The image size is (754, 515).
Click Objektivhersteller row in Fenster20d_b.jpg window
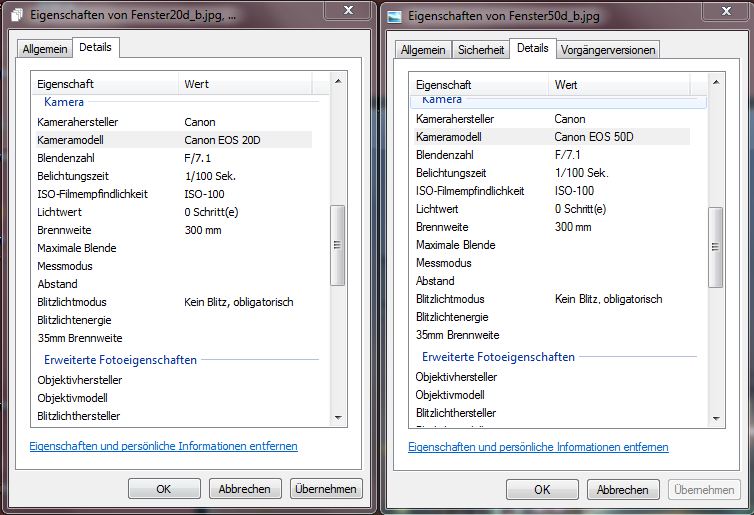tap(174, 380)
